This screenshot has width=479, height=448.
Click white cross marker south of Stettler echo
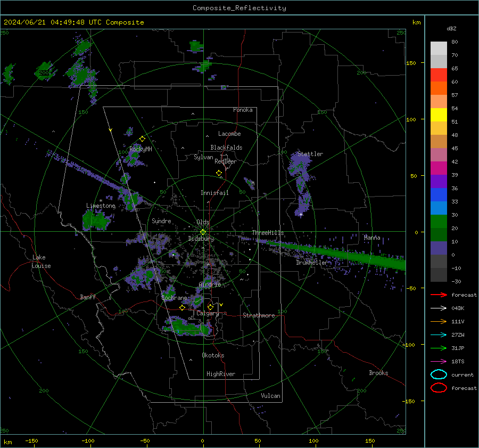point(301,215)
